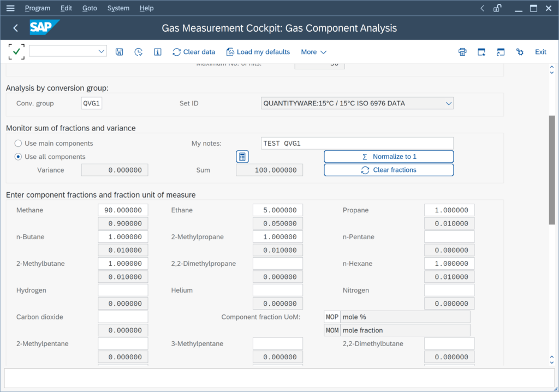Click the calculator icon beside Sum
This screenshot has width=559, height=392.
pyautogui.click(x=242, y=157)
